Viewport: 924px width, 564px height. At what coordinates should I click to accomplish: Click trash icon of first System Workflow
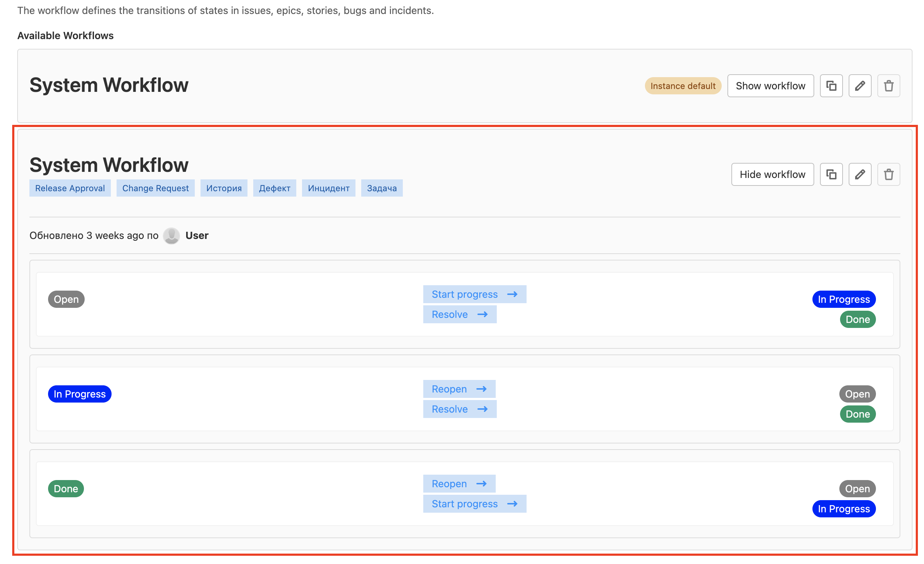[x=888, y=86]
